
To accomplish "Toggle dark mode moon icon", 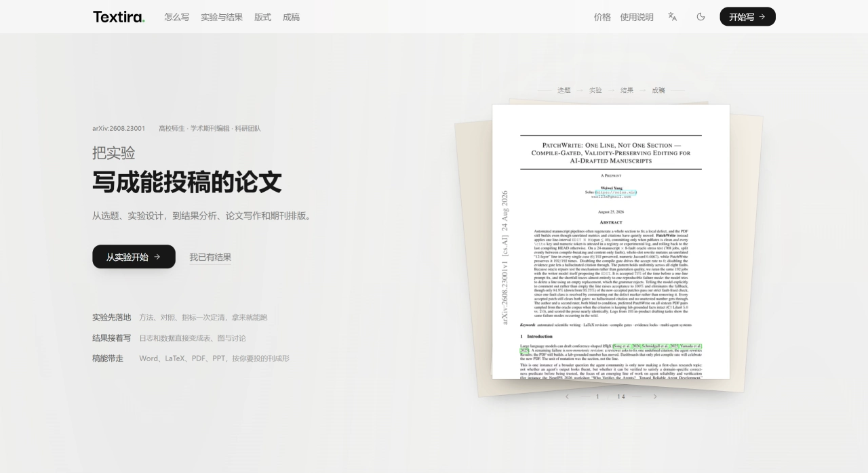I will [701, 17].
